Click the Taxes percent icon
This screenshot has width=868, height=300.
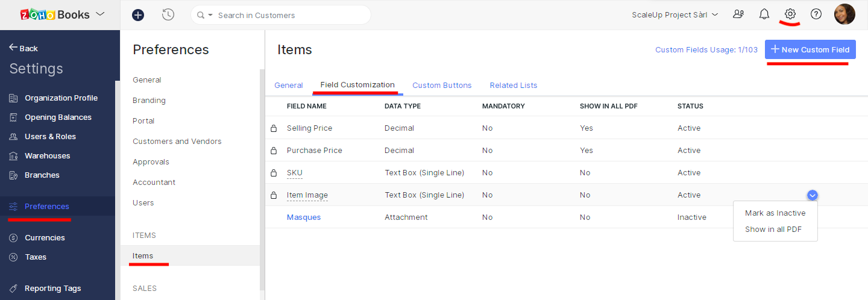click(x=13, y=257)
